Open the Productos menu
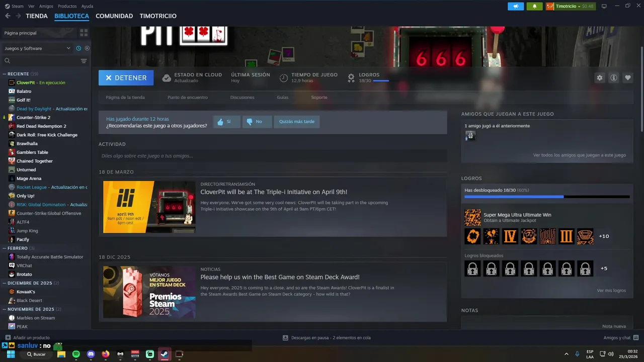The height and width of the screenshot is (362, 644). [67, 6]
